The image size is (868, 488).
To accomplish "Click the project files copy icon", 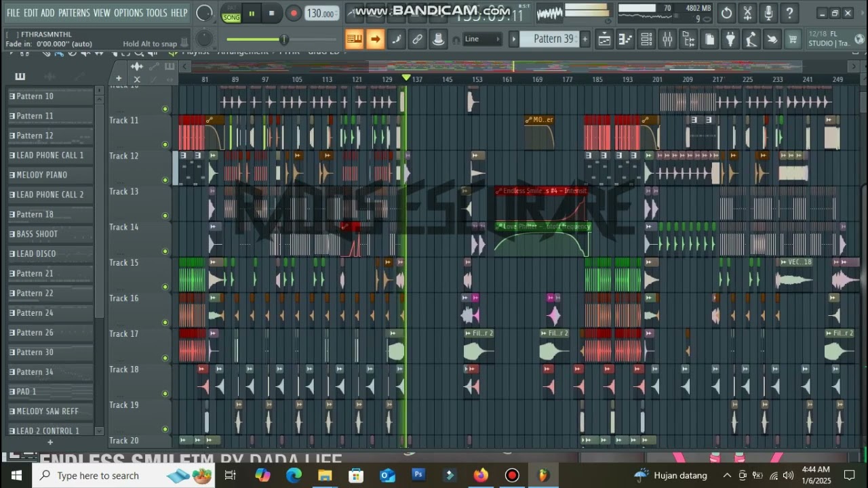I will tap(709, 39).
